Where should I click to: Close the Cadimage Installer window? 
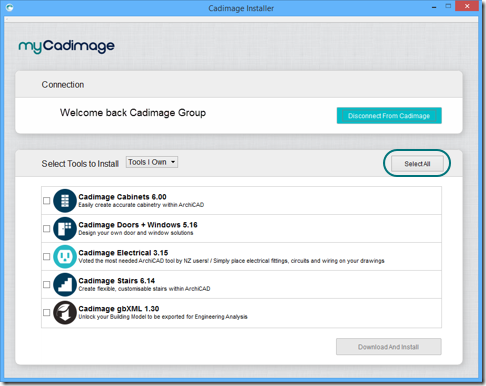click(x=467, y=6)
